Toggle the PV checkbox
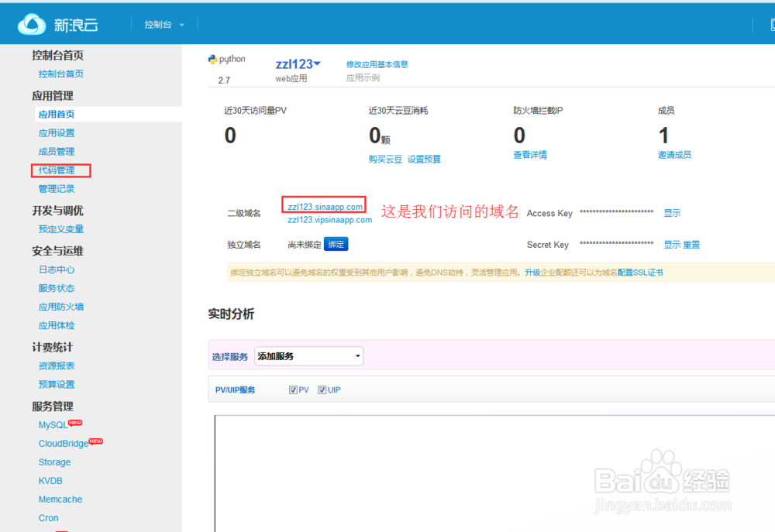 [x=293, y=390]
